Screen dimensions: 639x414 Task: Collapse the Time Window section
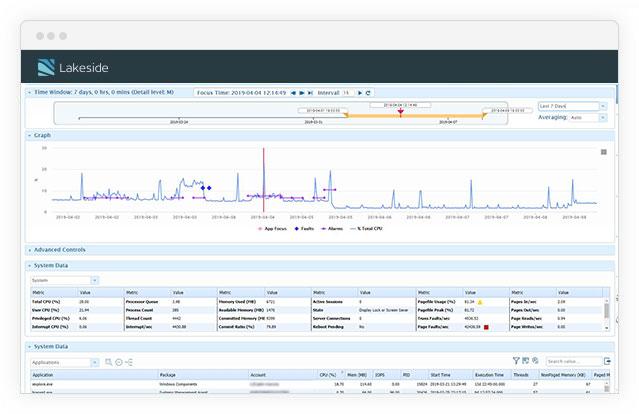click(29, 92)
